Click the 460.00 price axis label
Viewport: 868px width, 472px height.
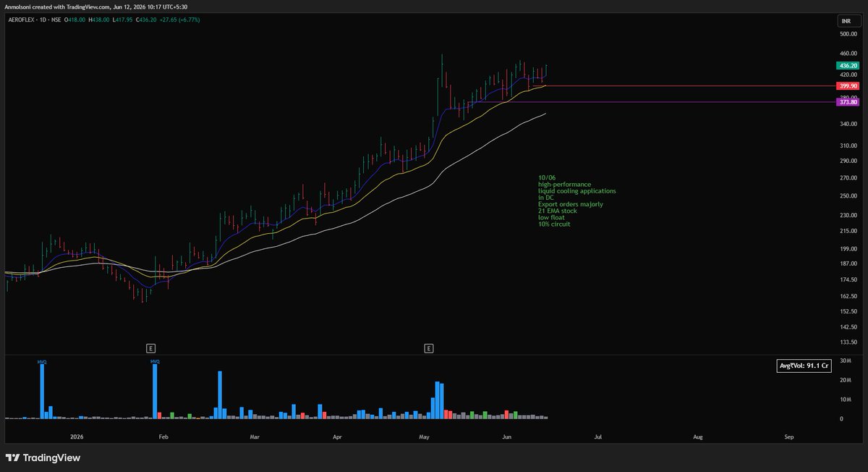click(x=848, y=54)
